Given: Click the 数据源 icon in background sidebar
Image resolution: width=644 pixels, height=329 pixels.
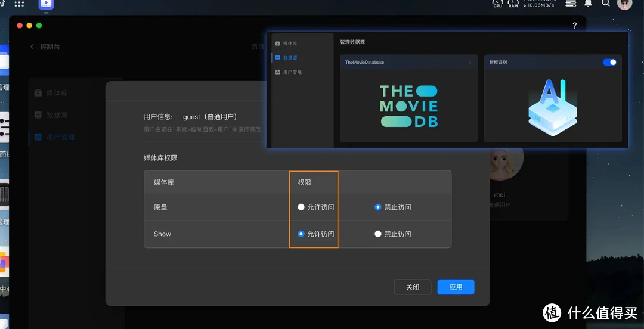Looking at the screenshot, I should click(38, 115).
